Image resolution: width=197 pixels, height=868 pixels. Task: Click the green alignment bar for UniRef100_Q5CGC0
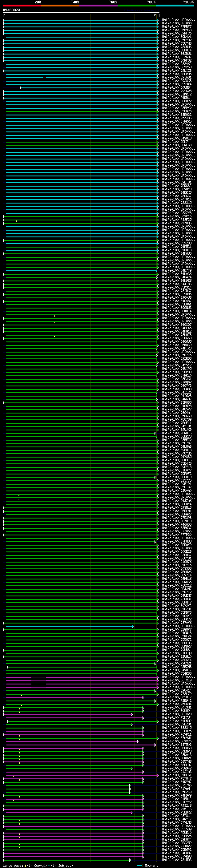pos(82,111)
